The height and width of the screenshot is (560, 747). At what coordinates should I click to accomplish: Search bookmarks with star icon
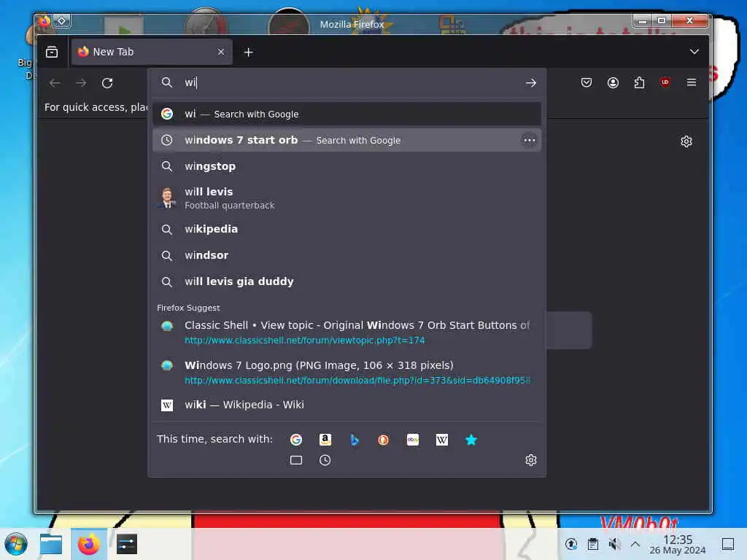click(471, 440)
